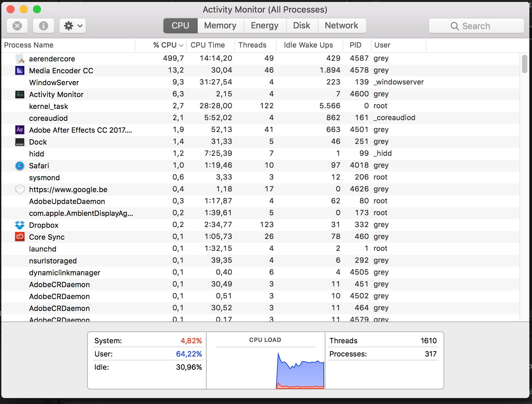
Task: Select the WindowServer process row
Action: pos(261,83)
